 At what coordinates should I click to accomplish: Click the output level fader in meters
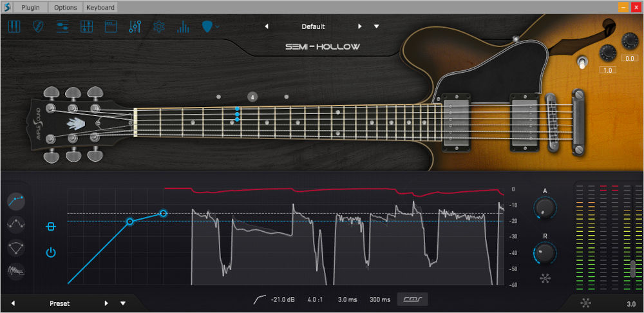click(x=633, y=268)
